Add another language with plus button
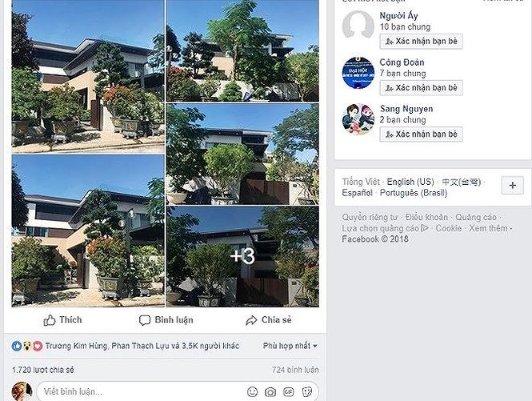 [x=512, y=186]
